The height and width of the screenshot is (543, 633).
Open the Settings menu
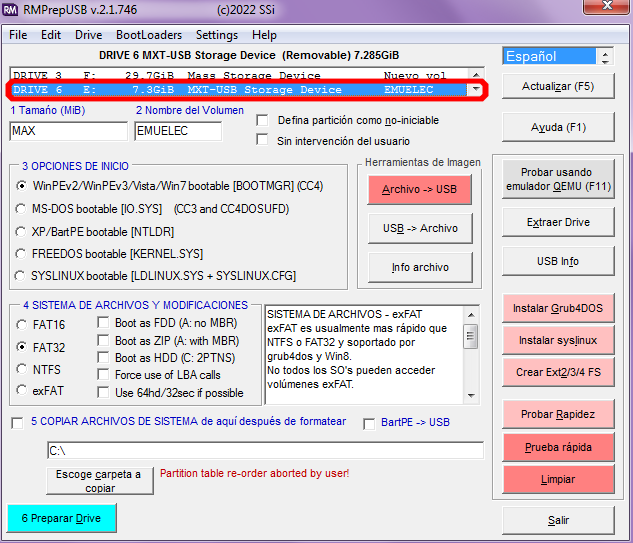pos(217,35)
